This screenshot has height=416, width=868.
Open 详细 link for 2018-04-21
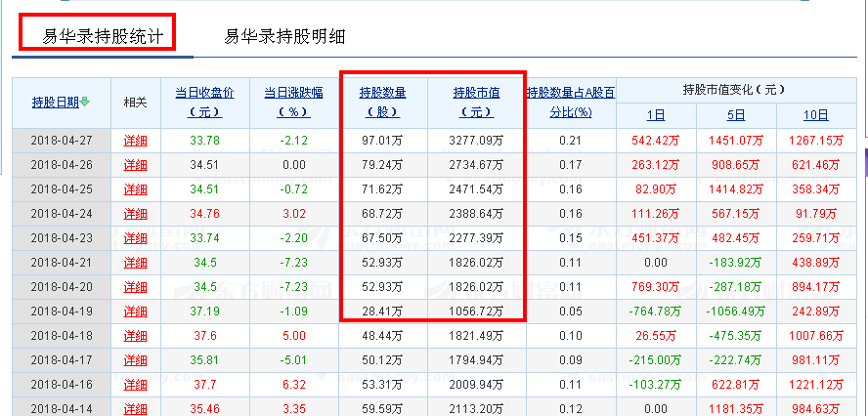click(136, 263)
